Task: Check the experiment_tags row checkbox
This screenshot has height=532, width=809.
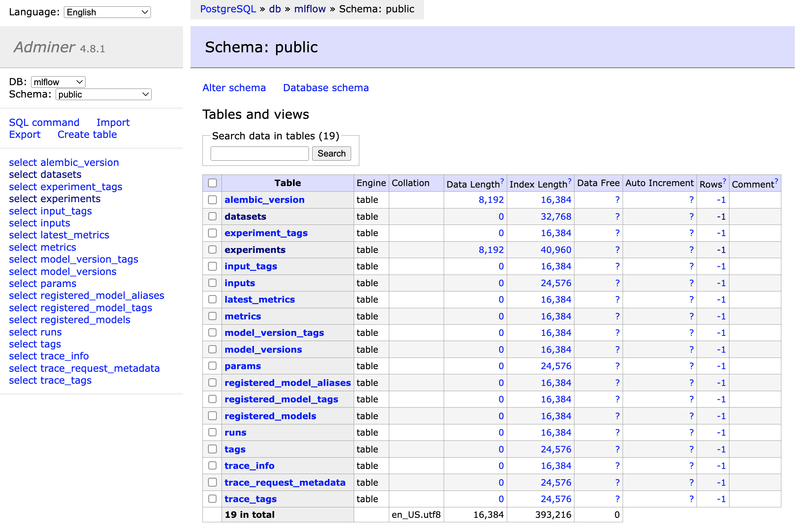Action: pyautogui.click(x=213, y=233)
